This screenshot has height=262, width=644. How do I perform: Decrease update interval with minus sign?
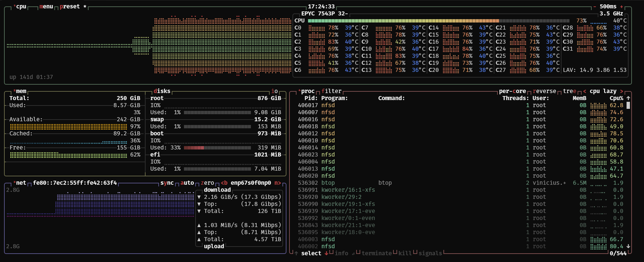pos(595,6)
